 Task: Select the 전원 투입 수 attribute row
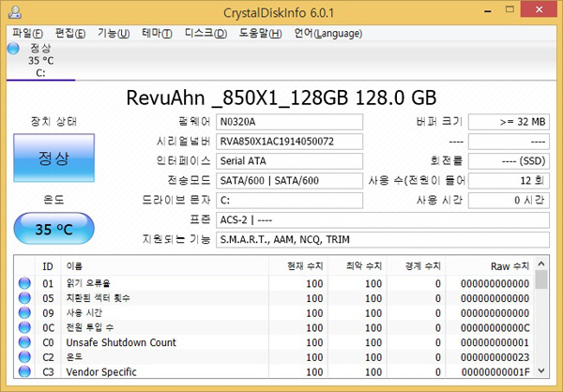pos(274,327)
